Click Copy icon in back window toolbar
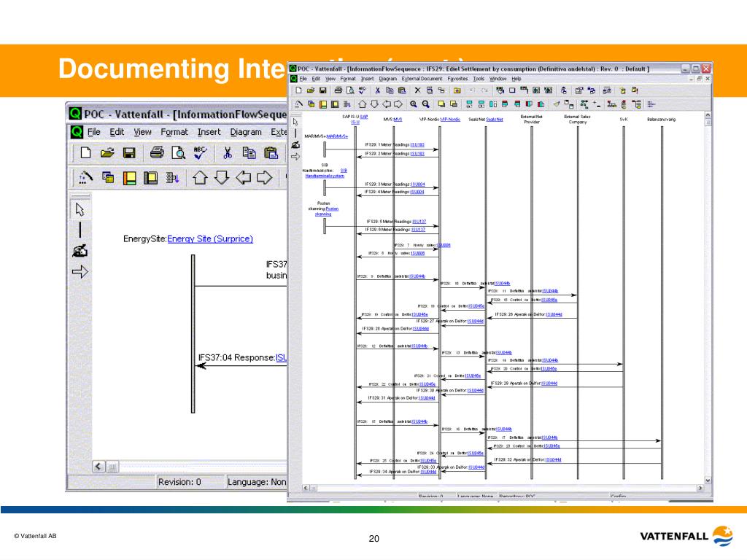The width and height of the screenshot is (747, 560). click(249, 152)
